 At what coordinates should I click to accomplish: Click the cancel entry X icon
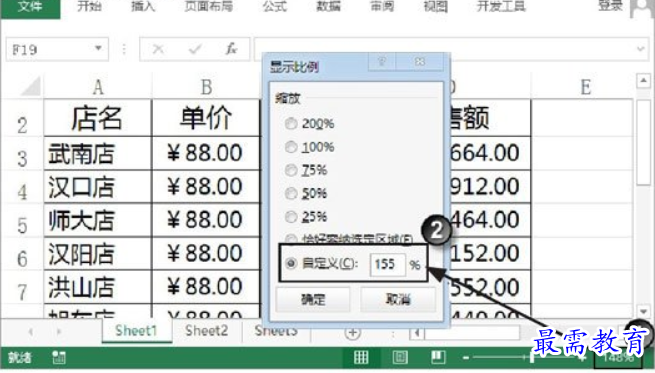point(158,49)
